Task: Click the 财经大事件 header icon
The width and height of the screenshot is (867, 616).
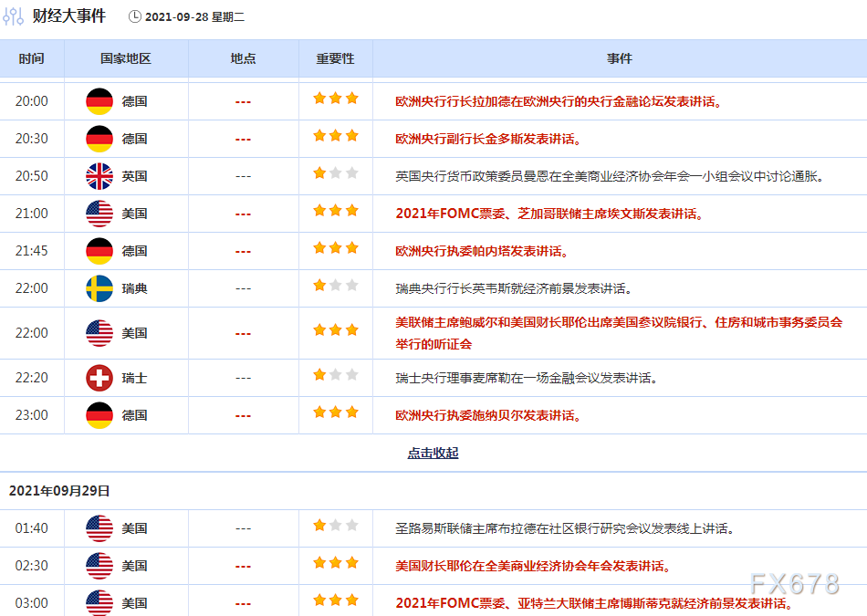Action: [13, 16]
